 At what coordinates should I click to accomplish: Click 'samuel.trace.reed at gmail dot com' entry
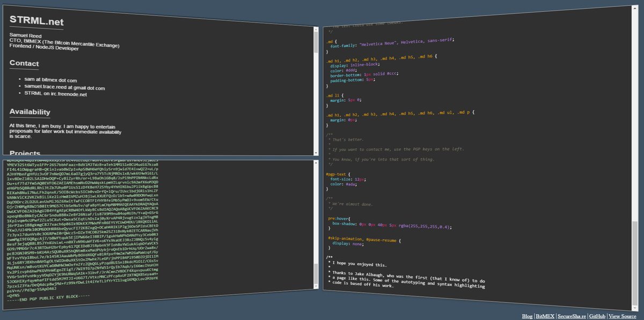tap(64, 86)
